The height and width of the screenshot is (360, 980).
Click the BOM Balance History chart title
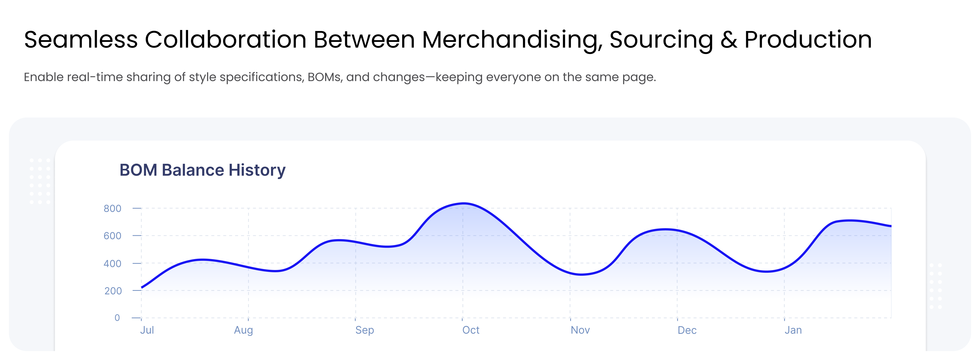point(202,170)
